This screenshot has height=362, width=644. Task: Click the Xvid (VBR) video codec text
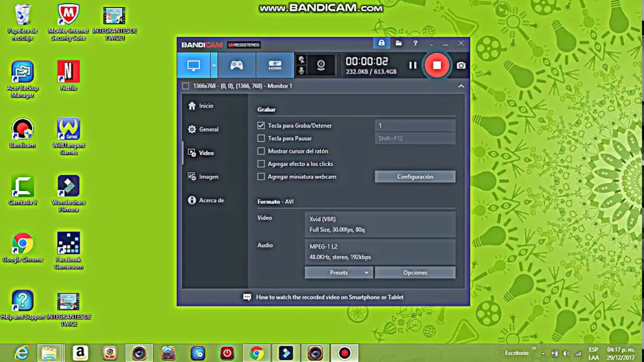click(323, 219)
